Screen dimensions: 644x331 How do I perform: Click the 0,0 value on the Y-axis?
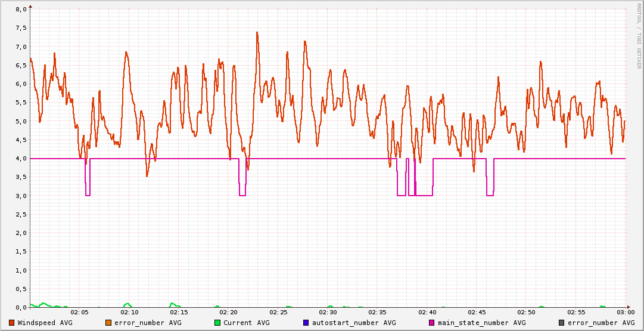pyautogui.click(x=21, y=308)
